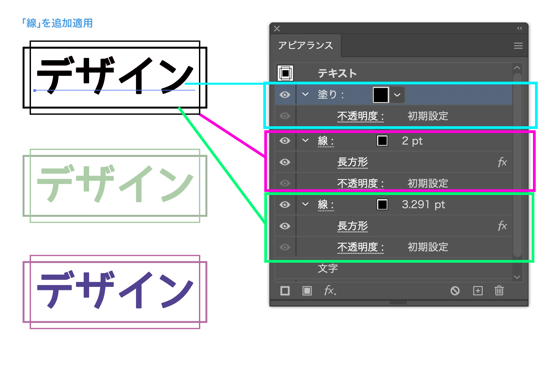Toggle visibility of the 2 pt stroke
The width and height of the screenshot is (551, 392).
click(x=285, y=141)
